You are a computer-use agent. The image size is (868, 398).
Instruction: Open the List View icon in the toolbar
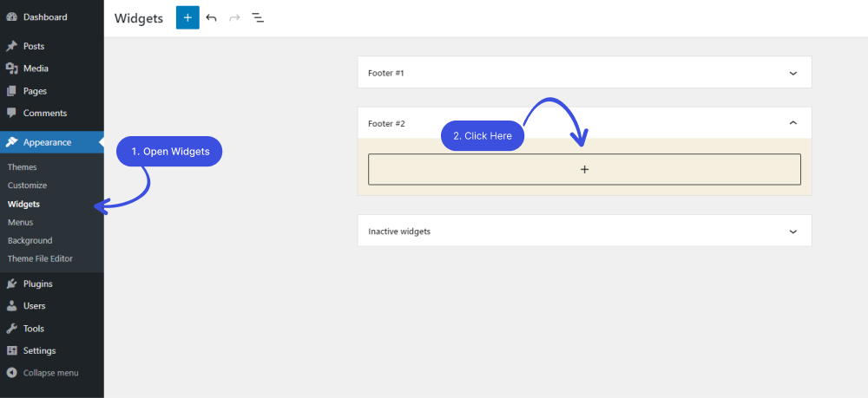pos(258,17)
